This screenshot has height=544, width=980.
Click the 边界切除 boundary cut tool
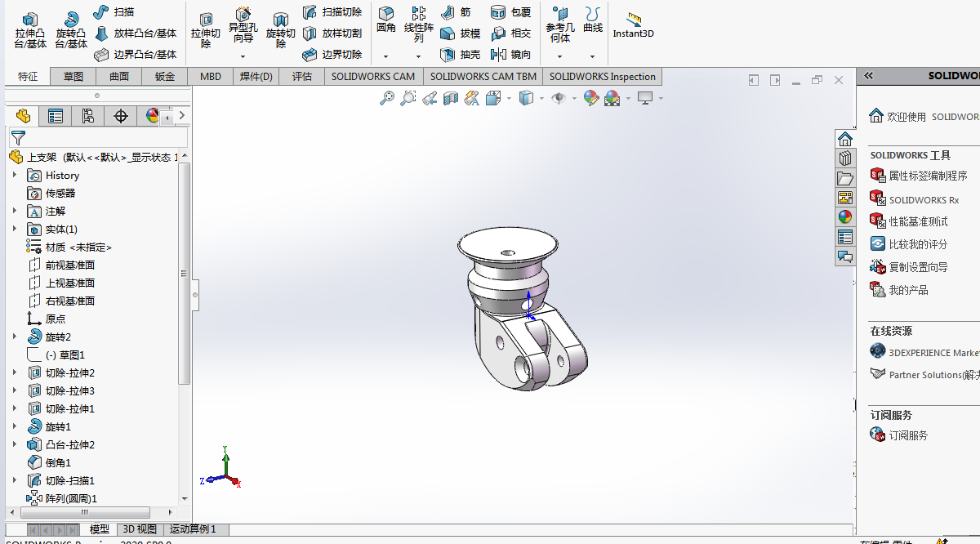click(x=332, y=55)
